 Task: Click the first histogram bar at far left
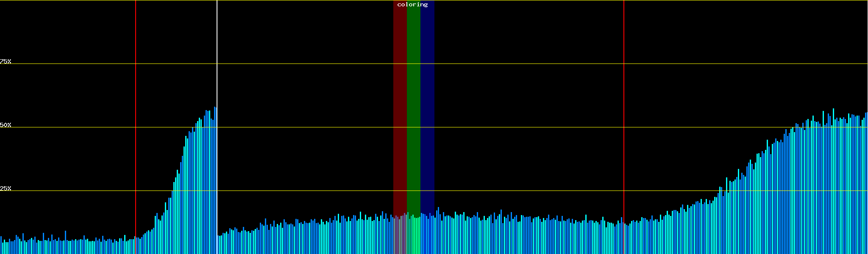point(1,246)
